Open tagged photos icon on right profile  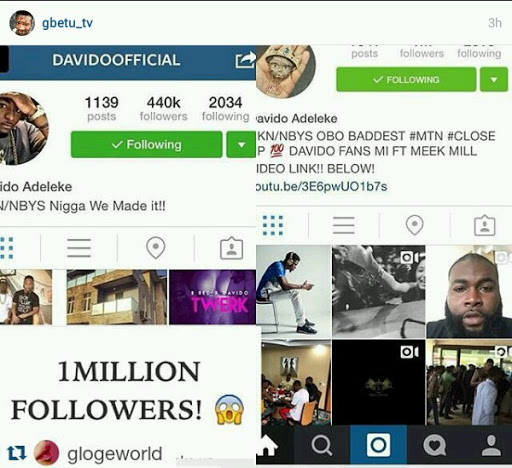pos(485,226)
